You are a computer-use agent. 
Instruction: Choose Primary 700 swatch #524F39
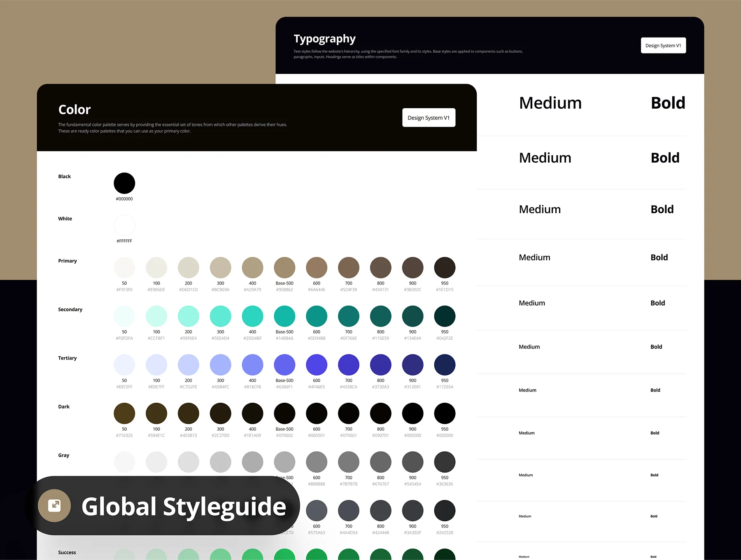(x=349, y=268)
